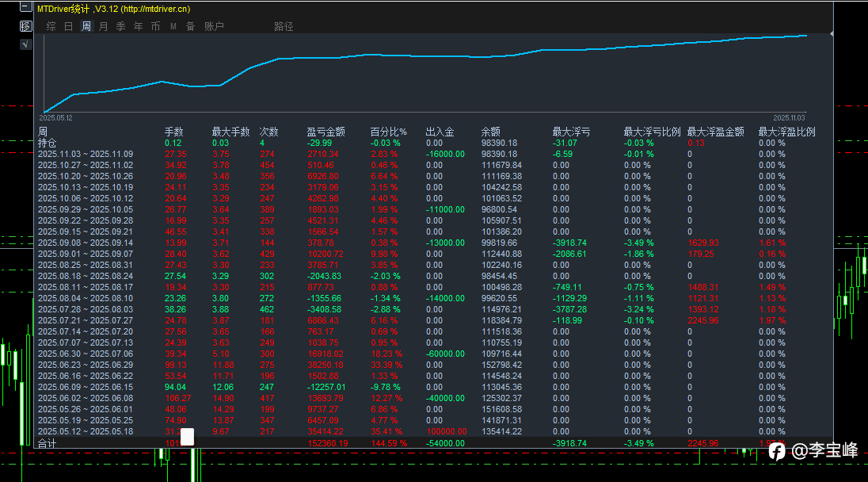Screen dimensions: 868x482
Task: Click the 移 move panel button
Action: [x=25, y=26]
